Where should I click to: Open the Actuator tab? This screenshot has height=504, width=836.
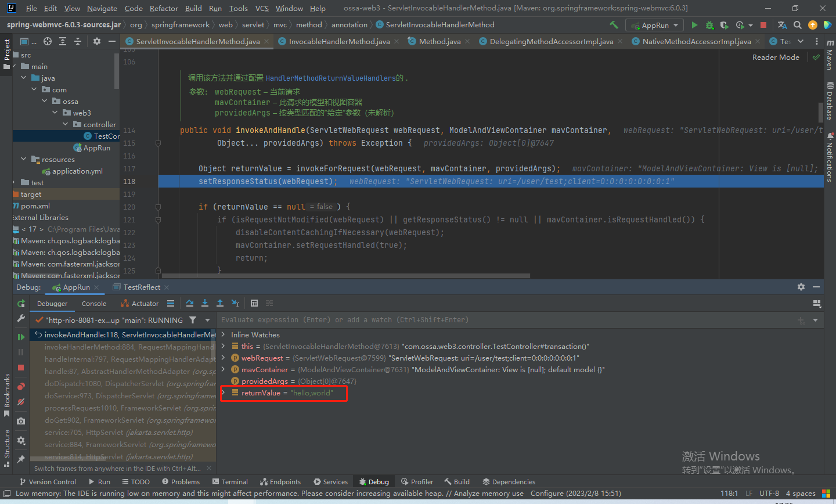(140, 304)
